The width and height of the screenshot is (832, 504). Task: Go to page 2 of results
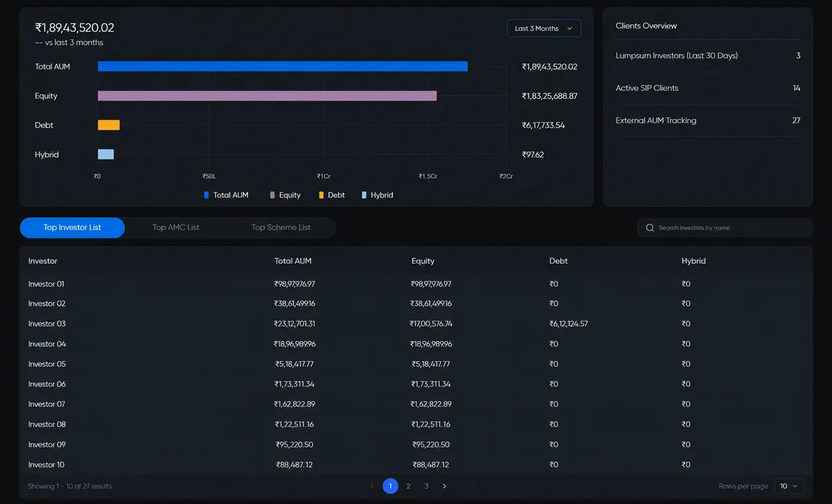(x=408, y=486)
